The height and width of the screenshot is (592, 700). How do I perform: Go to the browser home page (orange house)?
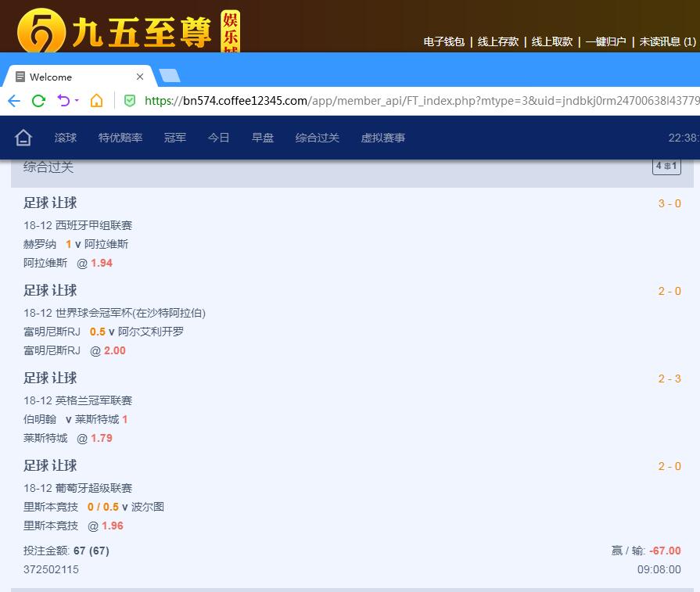coord(96,101)
